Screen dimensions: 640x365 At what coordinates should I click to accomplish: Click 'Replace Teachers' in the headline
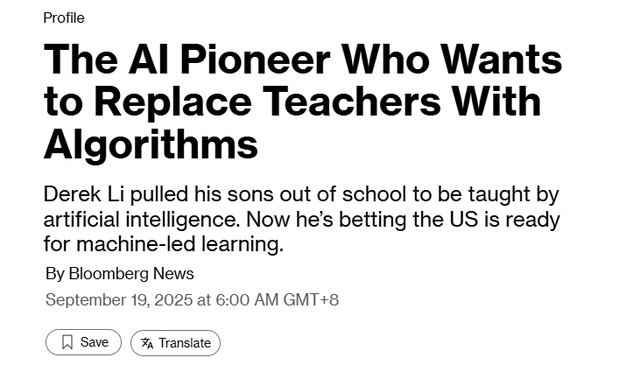(267, 102)
